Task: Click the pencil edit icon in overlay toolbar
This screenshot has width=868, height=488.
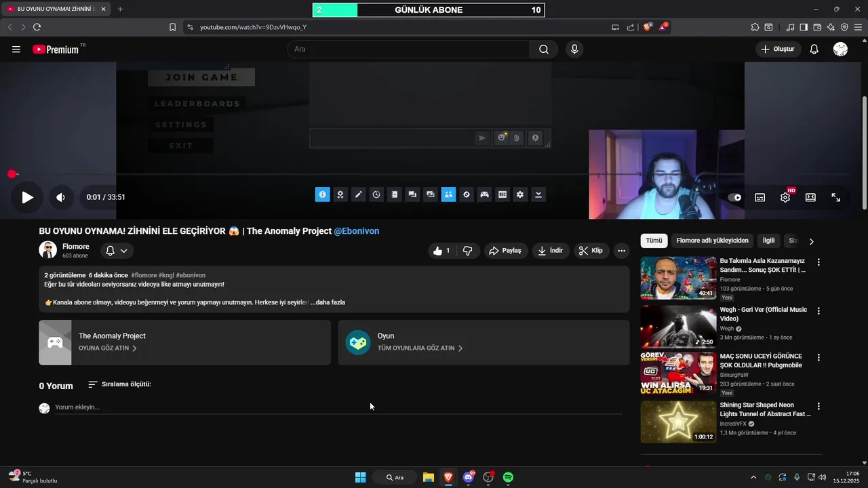Action: [x=358, y=195]
